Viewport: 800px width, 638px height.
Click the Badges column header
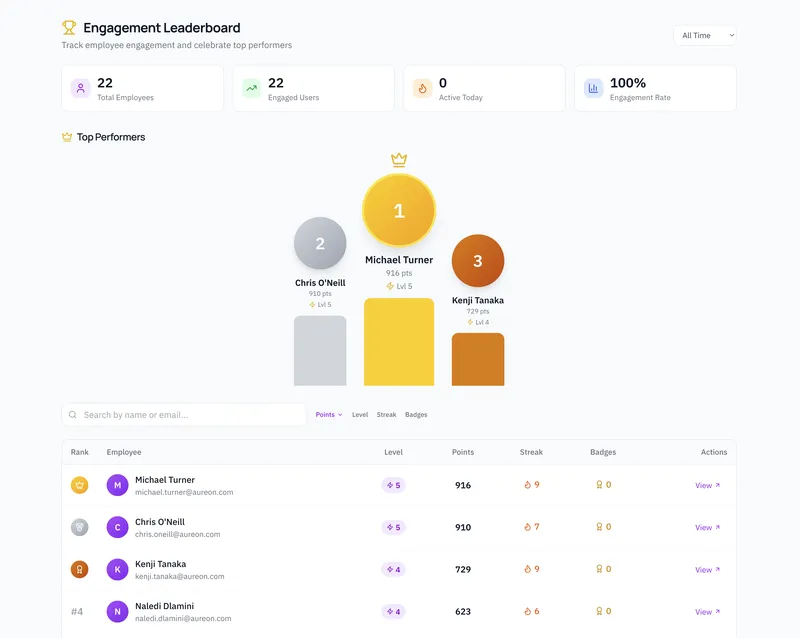pos(603,452)
